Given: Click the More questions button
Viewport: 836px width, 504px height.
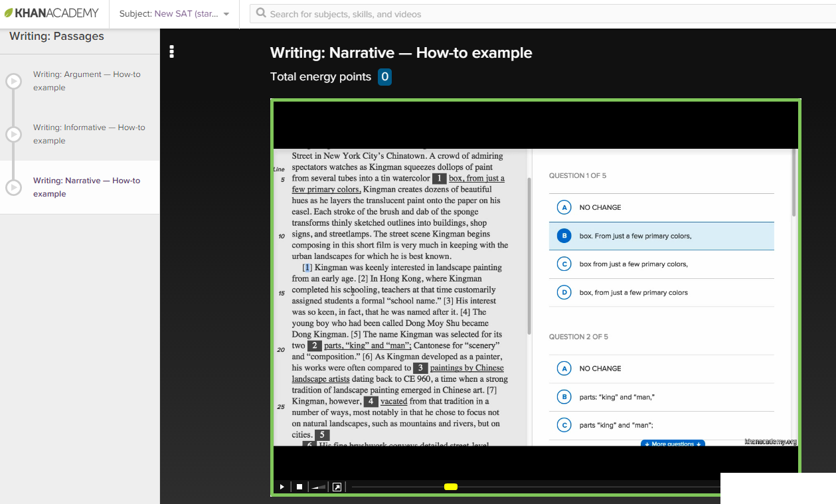Looking at the screenshot, I should click(x=673, y=444).
